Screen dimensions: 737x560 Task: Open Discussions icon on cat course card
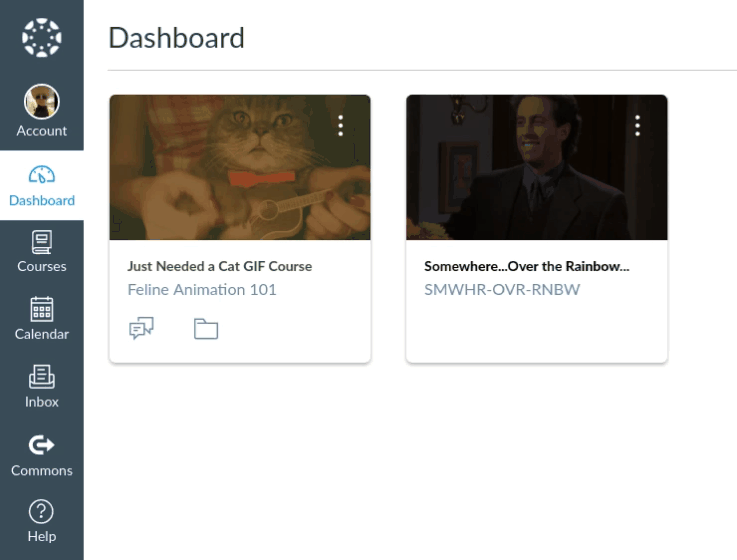click(x=141, y=328)
